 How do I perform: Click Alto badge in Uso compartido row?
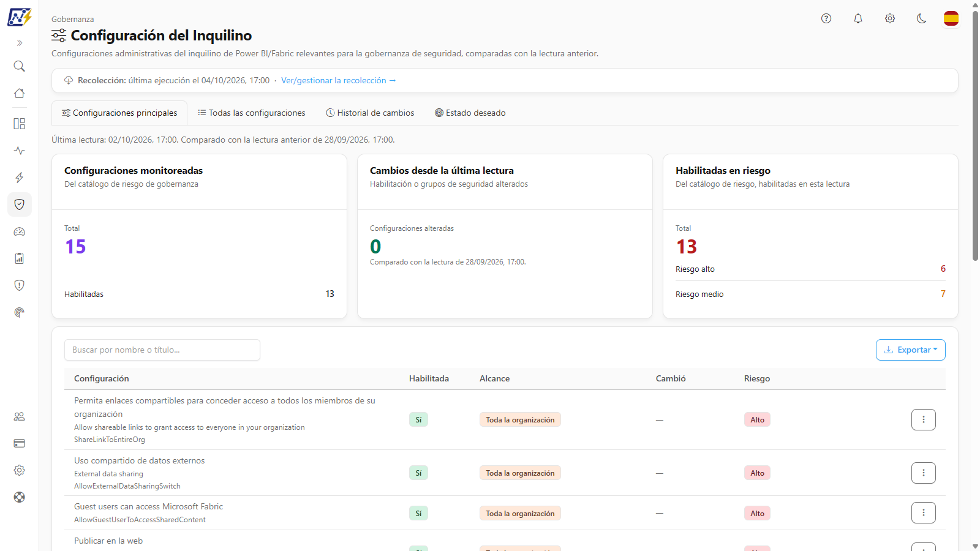(x=757, y=473)
